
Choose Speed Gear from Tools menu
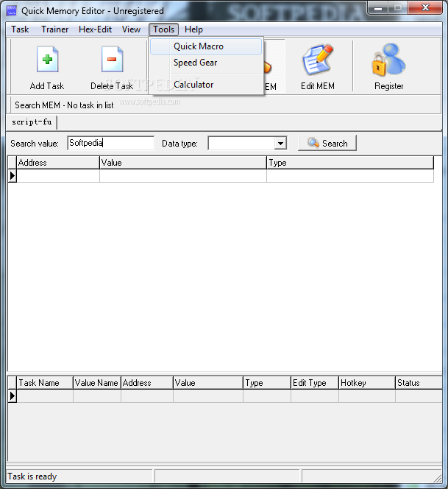(x=206, y=63)
